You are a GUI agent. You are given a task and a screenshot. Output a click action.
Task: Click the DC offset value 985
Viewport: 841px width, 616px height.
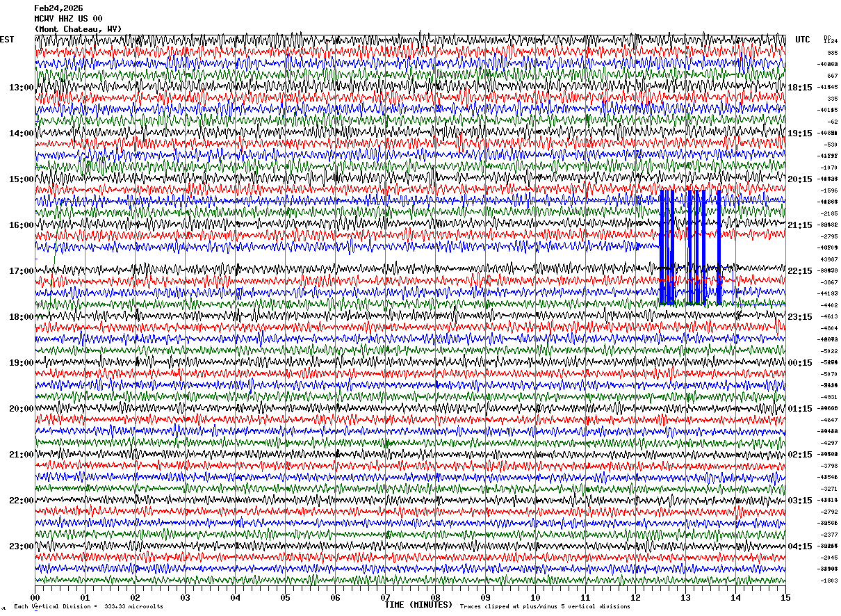point(832,53)
